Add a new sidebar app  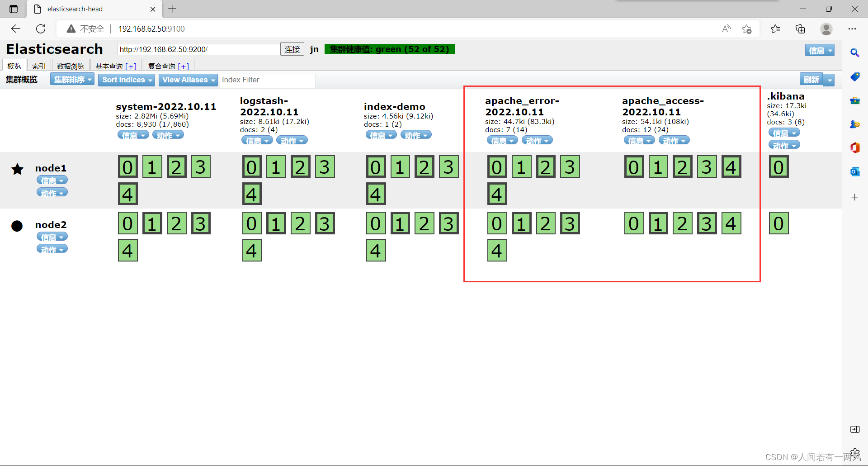point(855,197)
